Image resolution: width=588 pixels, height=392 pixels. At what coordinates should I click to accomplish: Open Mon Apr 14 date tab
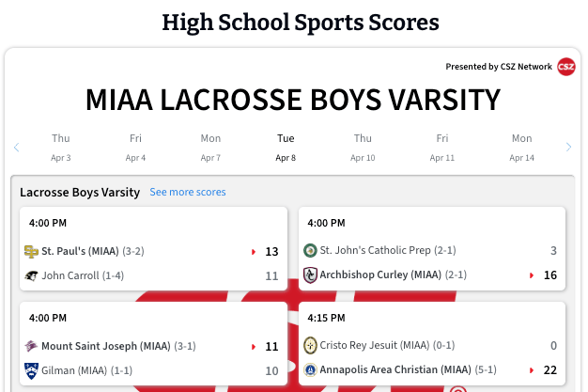(521, 148)
